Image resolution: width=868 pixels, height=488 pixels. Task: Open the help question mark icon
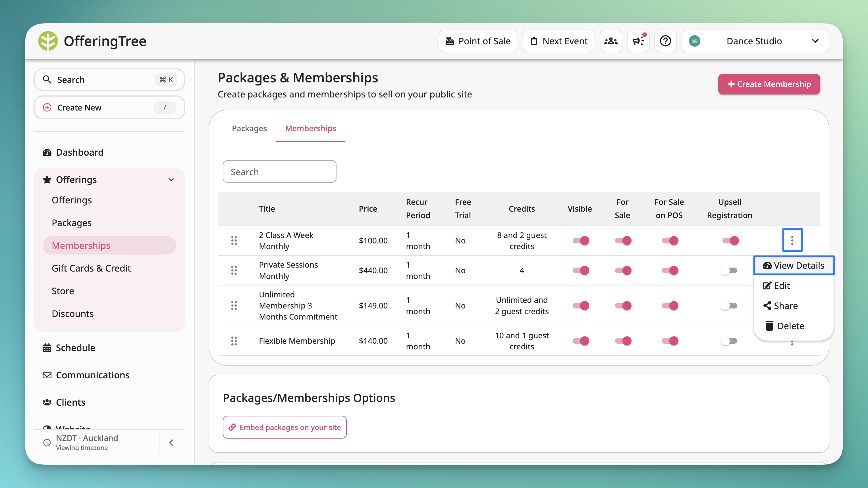pos(665,41)
